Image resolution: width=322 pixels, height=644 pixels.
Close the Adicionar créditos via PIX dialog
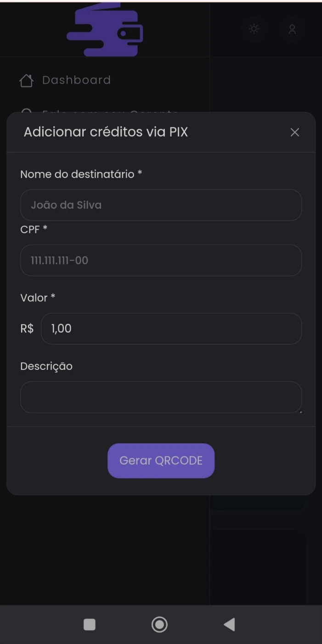[x=295, y=132]
